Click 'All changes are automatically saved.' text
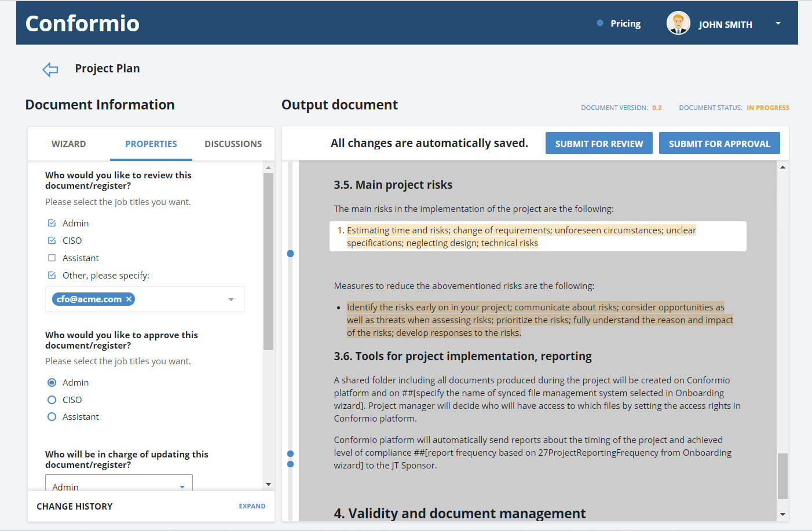Image resolution: width=812 pixels, height=531 pixels. pos(429,143)
